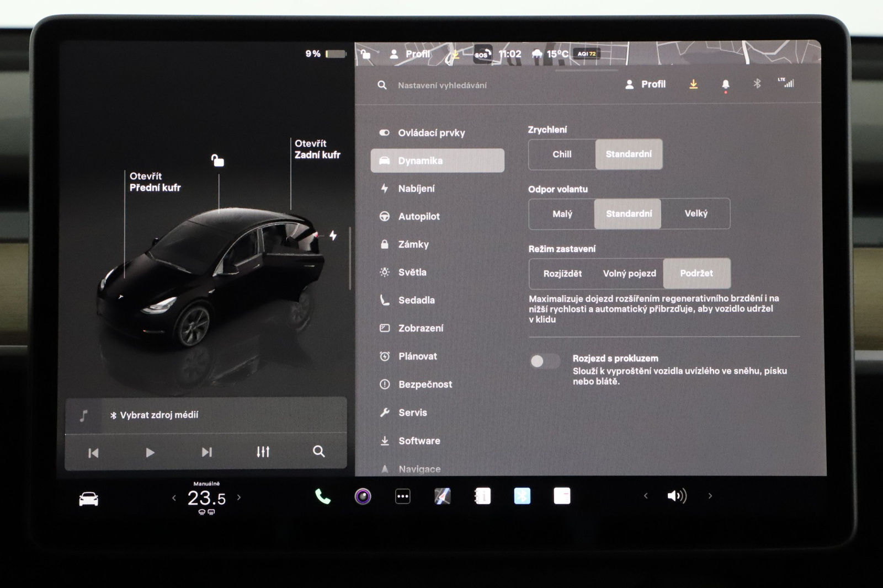Open the audio equalizer settings icon
Image resolution: width=883 pixels, height=588 pixels.
(263, 452)
